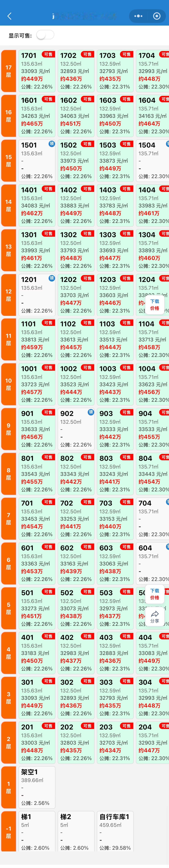Open unit 1701 card
The height and width of the screenshot is (868, 169).
coord(37,71)
